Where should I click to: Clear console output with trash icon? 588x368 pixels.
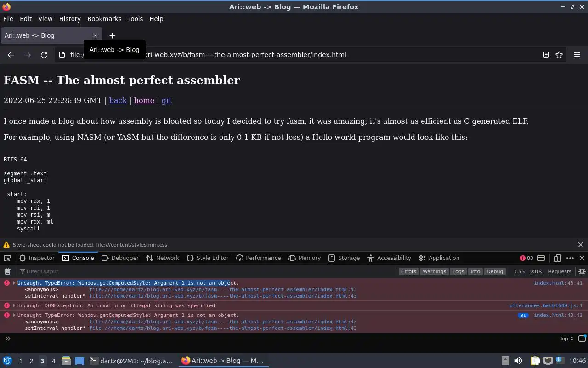(7, 271)
